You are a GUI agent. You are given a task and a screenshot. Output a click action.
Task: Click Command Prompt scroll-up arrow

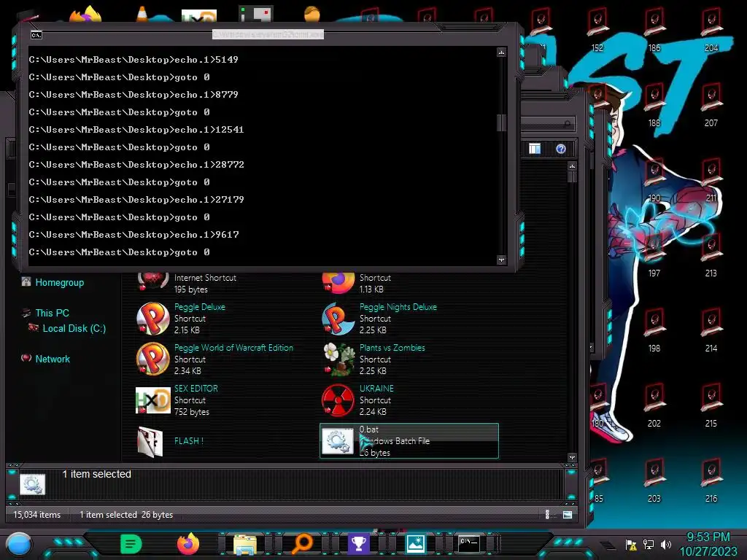click(x=501, y=52)
